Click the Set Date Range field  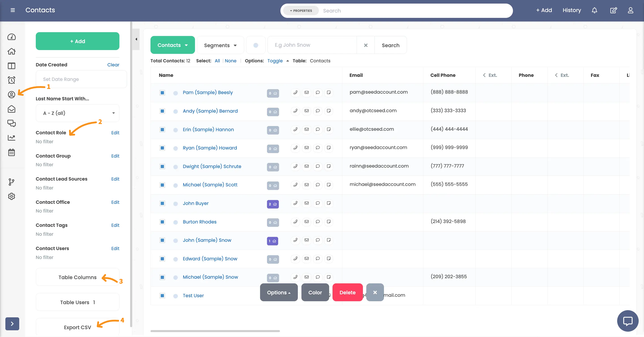coord(81,79)
